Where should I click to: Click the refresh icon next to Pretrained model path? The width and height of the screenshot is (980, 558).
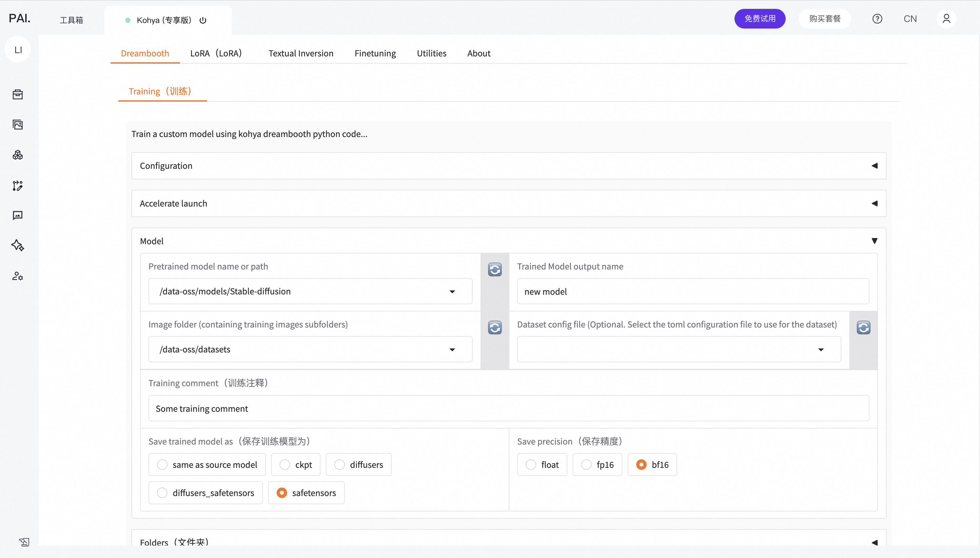point(495,269)
